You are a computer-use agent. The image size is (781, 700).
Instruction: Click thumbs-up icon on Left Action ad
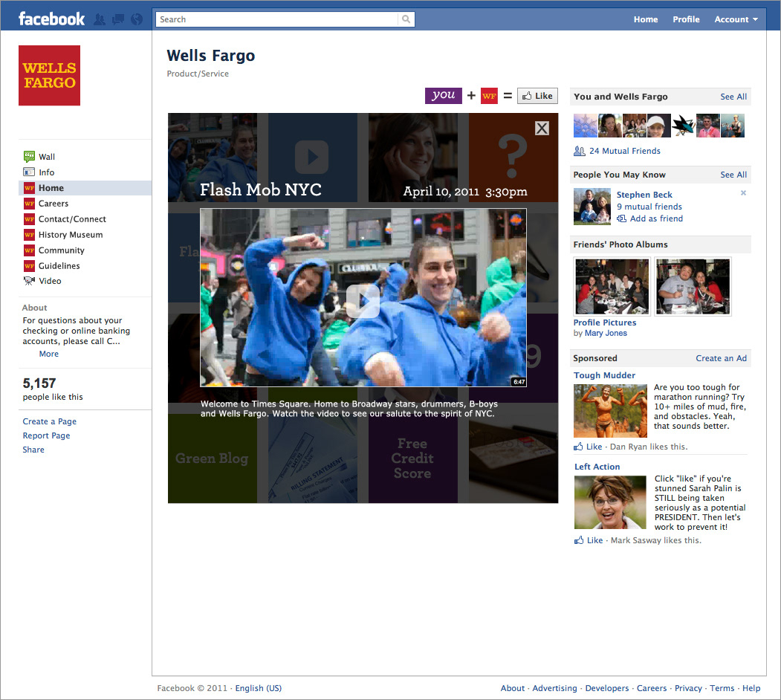[x=579, y=540]
